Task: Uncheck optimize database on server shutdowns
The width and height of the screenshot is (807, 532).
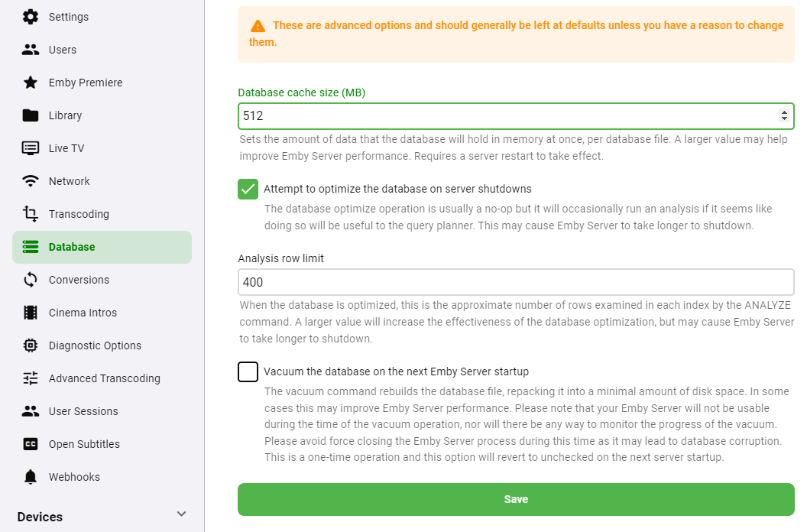Action: point(248,189)
